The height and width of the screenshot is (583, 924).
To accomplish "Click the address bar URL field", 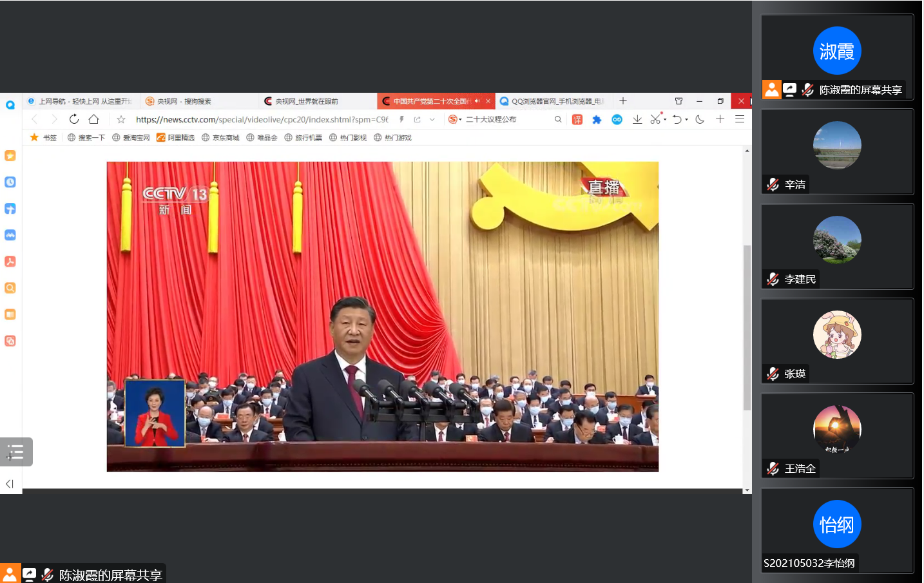I will 261,119.
